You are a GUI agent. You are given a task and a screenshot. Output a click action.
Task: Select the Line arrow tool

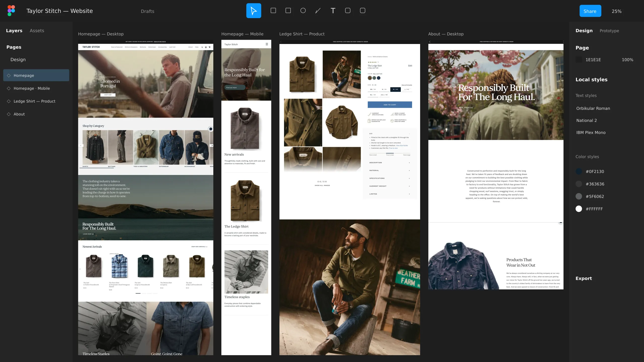point(318,11)
